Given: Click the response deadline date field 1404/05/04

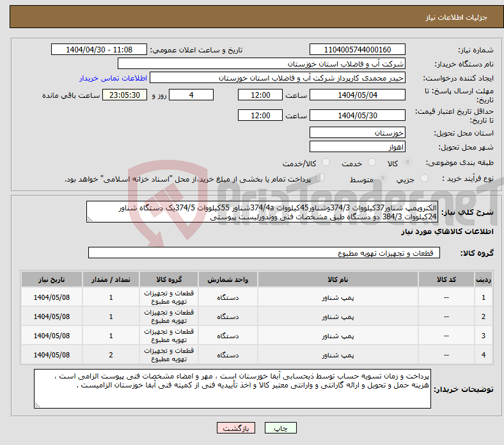Looking at the screenshot, I should click(357, 95).
